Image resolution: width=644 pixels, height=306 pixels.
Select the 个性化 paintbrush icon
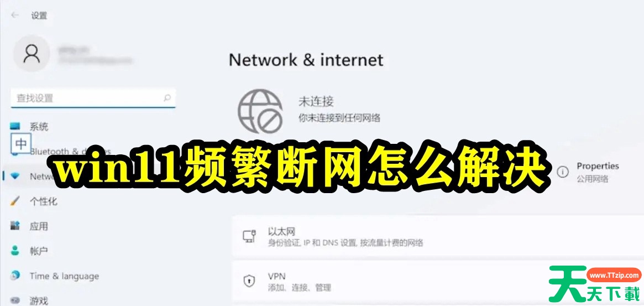point(15,201)
